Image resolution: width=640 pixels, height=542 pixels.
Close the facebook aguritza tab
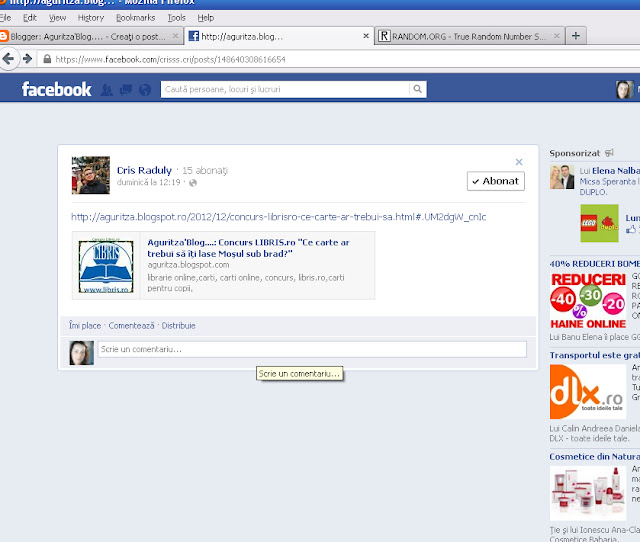pos(366,36)
